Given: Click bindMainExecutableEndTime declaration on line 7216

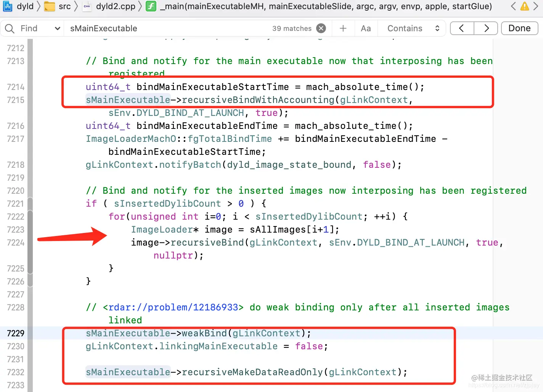Looking at the screenshot, I should point(207,126).
